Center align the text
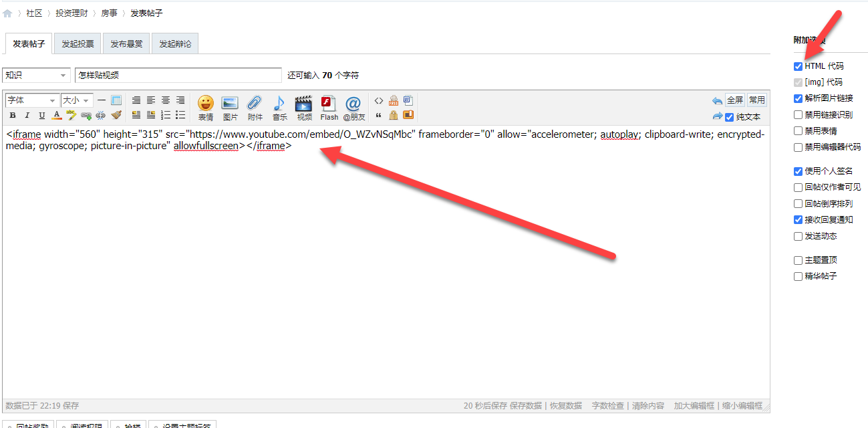Screen dimensions: 868x428 166,100
